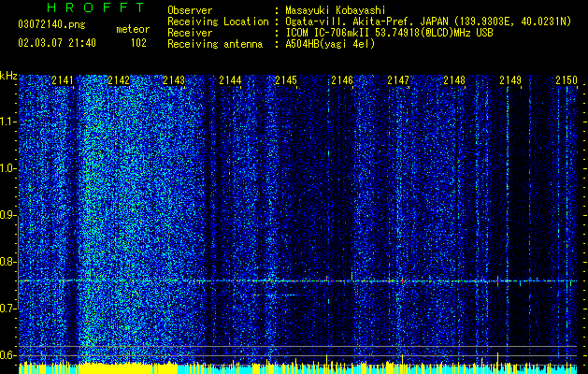Screen dimensions: 588x374
Task: Click the Receiving antenna label
Action: point(215,44)
